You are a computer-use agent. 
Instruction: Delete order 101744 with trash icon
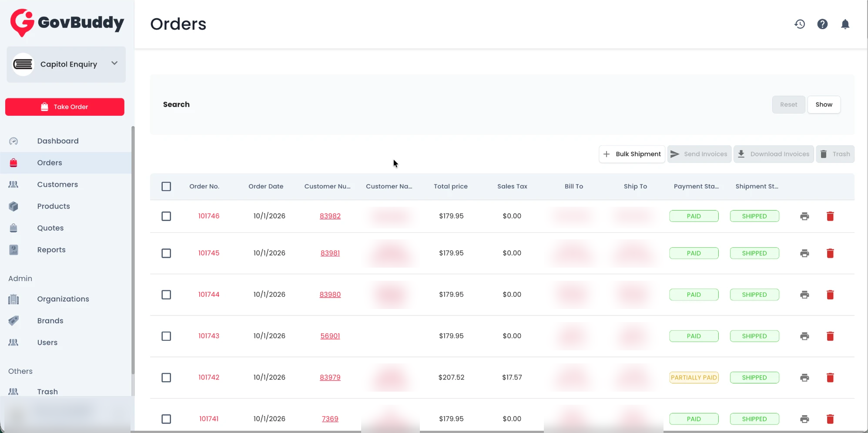click(x=830, y=295)
